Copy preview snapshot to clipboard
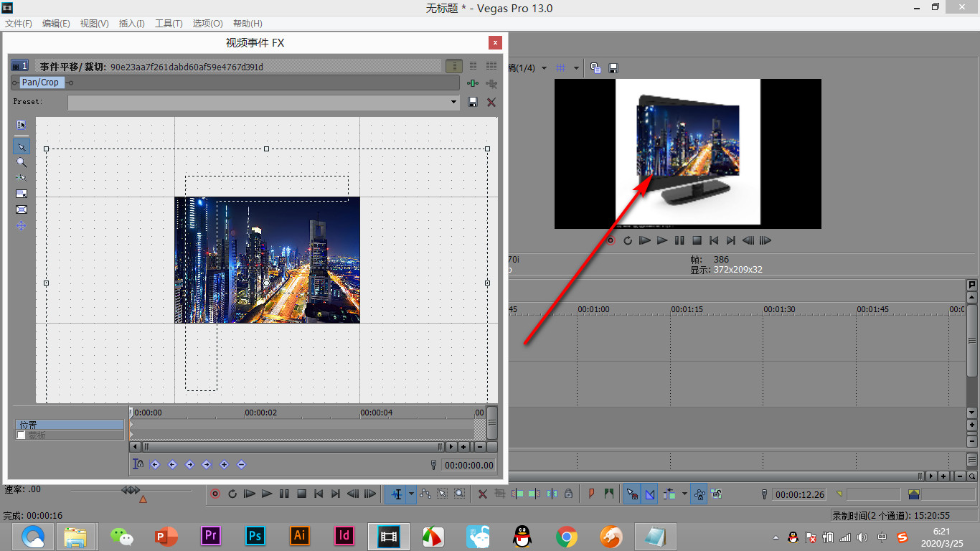Viewport: 980px width, 551px height. point(595,68)
